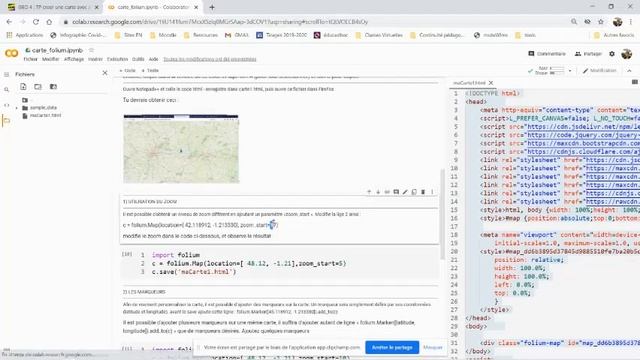Refresh the file list in Fichiers panel
This screenshot has height=360, width=640.
coord(38,87)
